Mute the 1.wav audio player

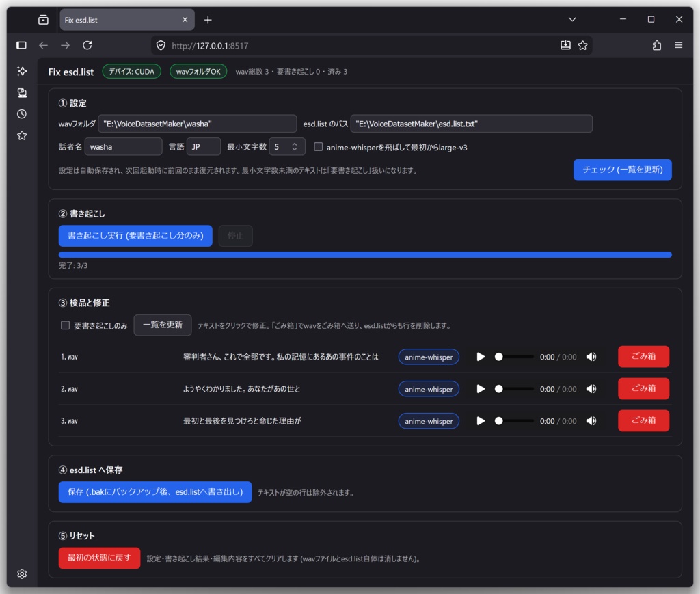591,357
